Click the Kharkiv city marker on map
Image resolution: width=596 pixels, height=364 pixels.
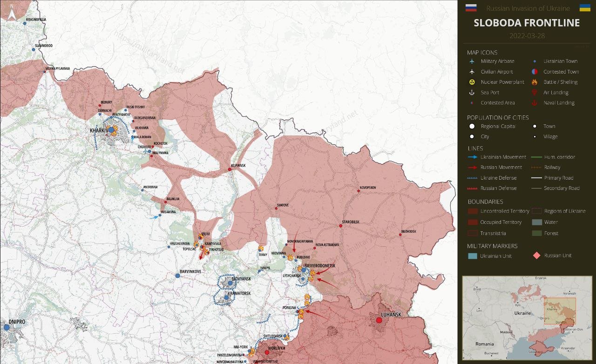pyautogui.click(x=111, y=130)
